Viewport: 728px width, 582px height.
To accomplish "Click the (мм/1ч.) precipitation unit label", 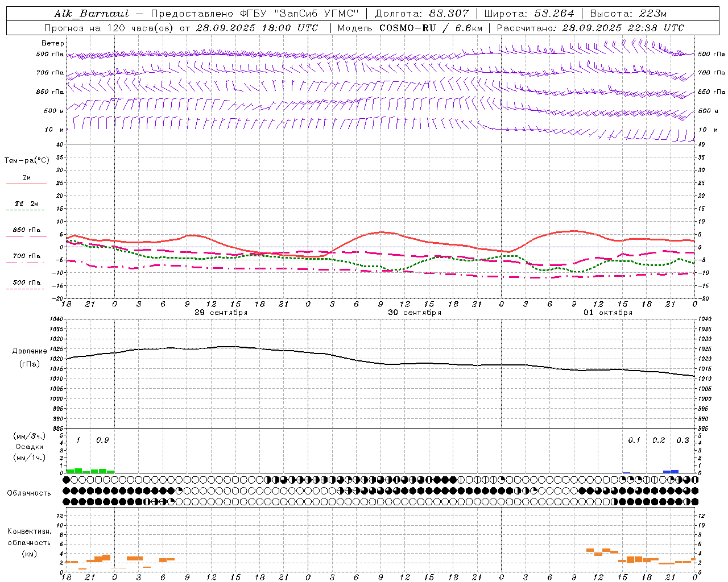I will (x=29, y=458).
